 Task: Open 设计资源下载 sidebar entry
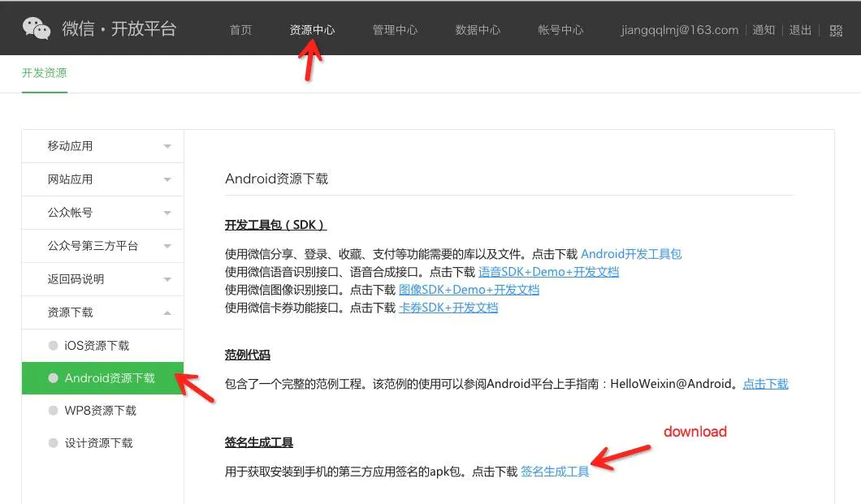click(x=102, y=442)
